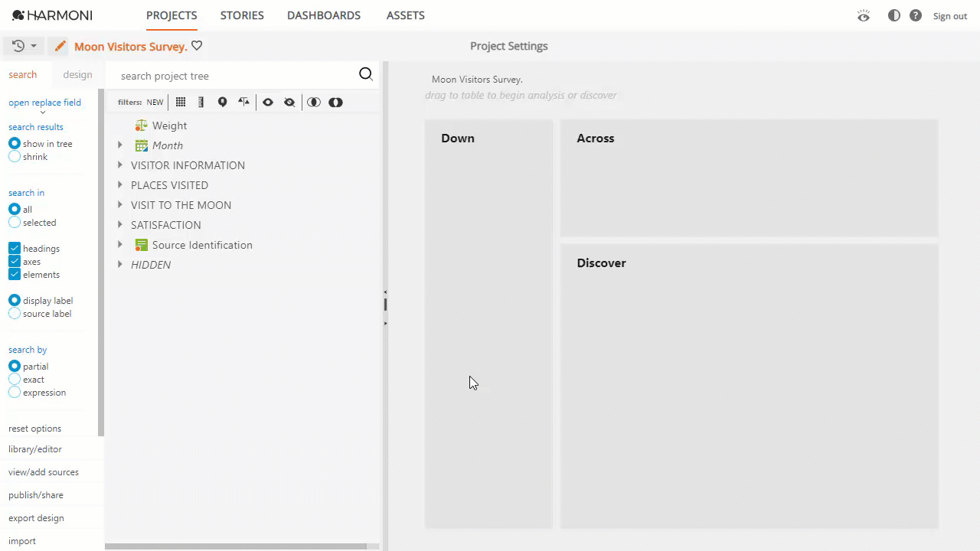Click 'open replace field' link
980x551 pixels.
(44, 102)
